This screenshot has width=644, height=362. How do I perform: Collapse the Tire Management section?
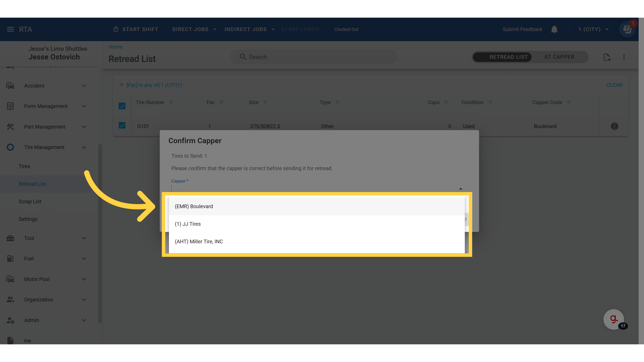coord(84,147)
